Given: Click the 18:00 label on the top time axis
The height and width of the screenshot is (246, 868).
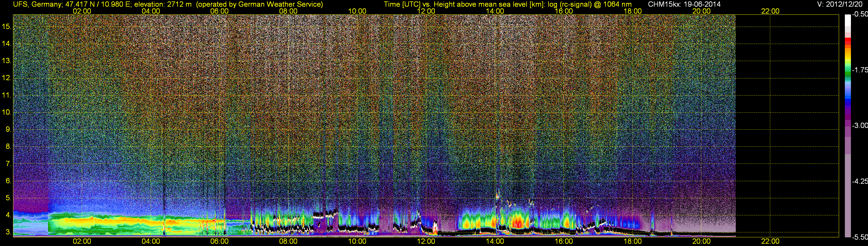Looking at the screenshot, I should click(632, 11).
